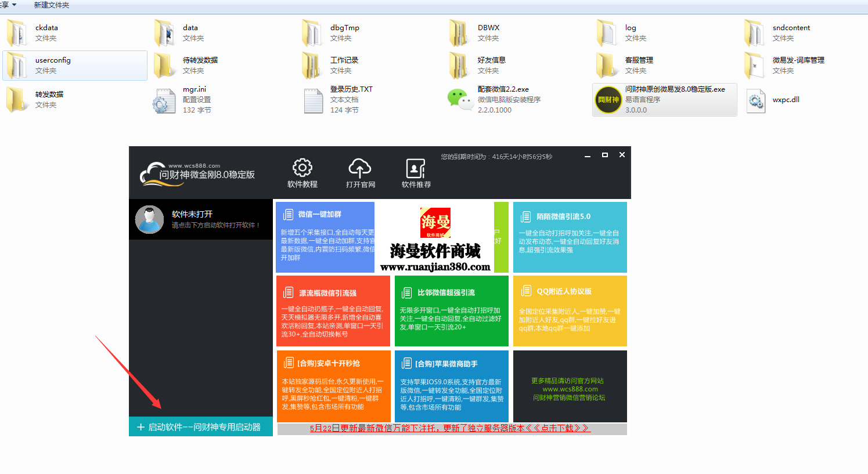
Task: Click the 易语言程序 description text
Action: point(643,100)
